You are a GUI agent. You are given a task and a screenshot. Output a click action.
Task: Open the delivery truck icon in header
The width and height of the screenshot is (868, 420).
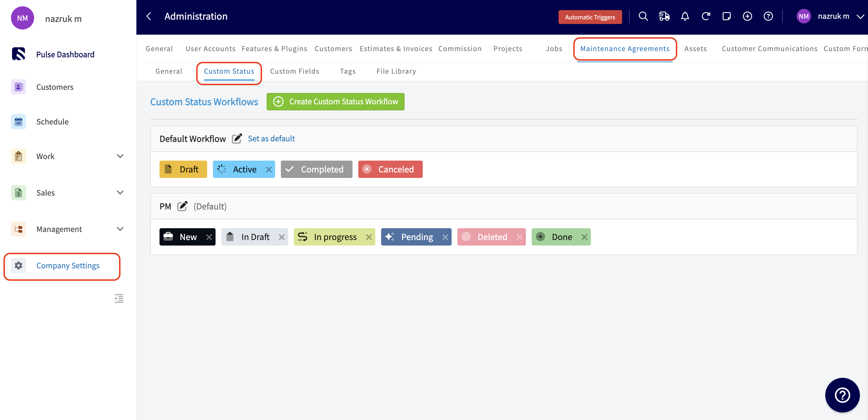coord(664,16)
